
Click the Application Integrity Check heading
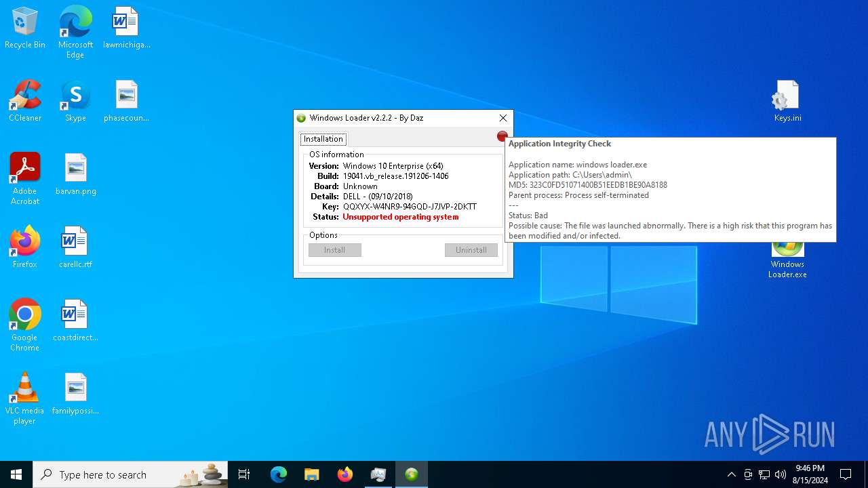560,144
